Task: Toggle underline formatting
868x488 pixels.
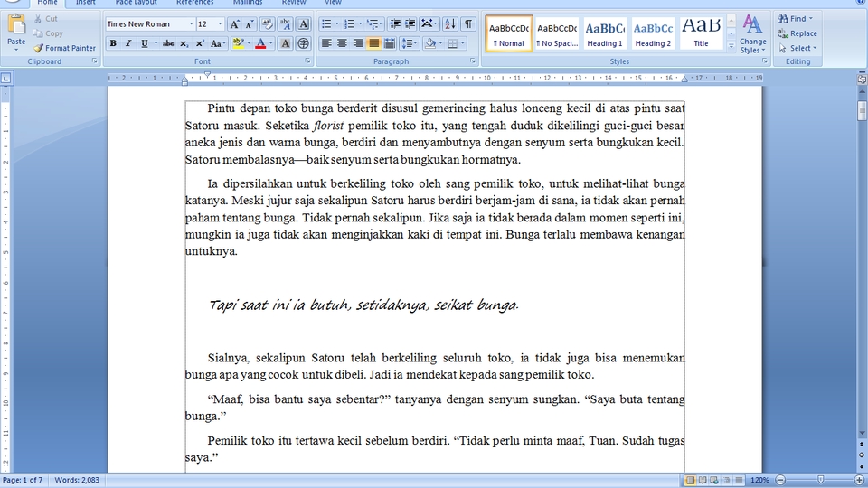Action: [145, 43]
